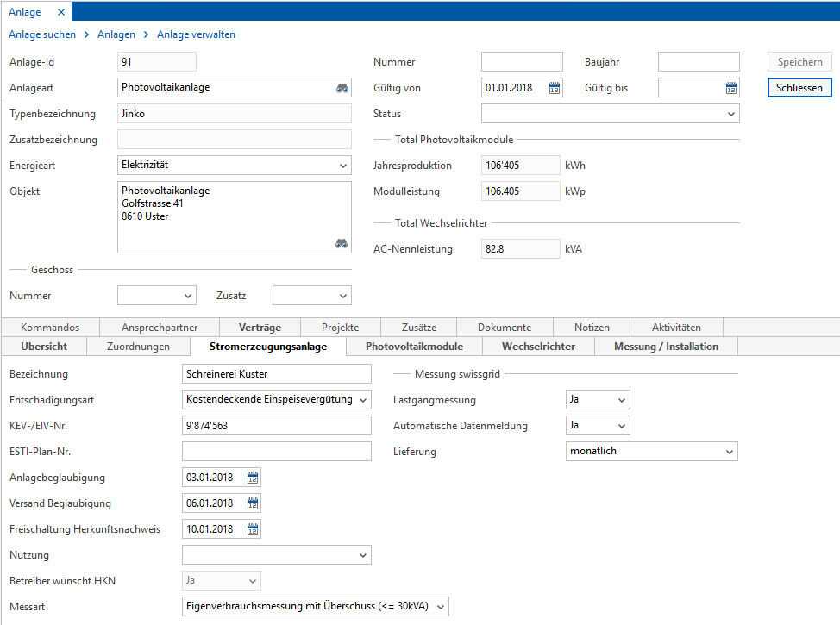Open the Automatische Datenmeldung dropdown

622,426
